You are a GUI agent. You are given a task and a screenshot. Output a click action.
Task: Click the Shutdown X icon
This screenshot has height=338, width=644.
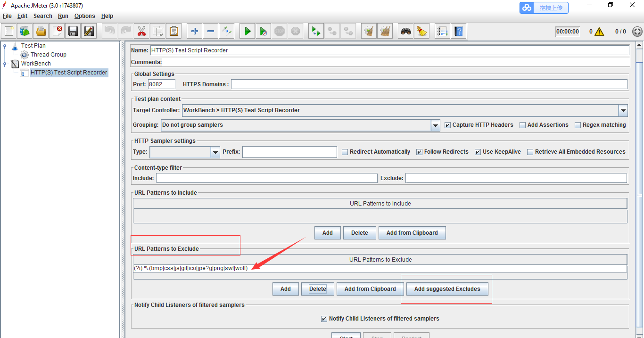pos(295,31)
